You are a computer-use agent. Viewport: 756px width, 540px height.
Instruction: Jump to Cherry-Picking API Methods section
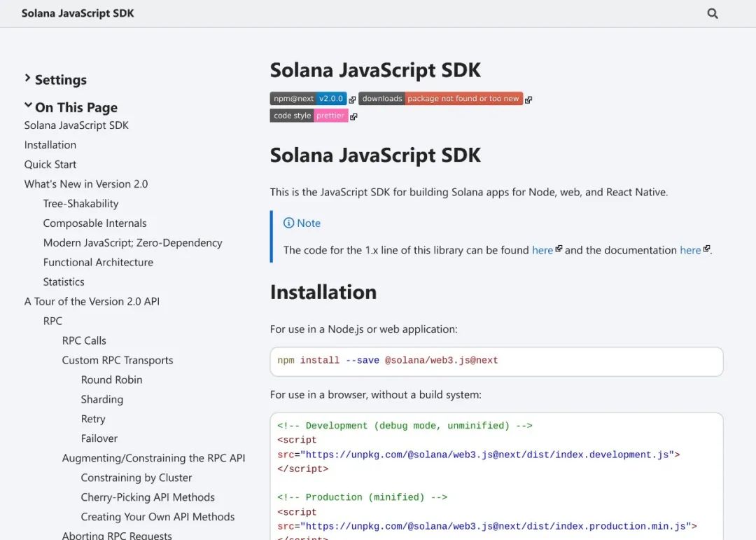pyautogui.click(x=148, y=497)
